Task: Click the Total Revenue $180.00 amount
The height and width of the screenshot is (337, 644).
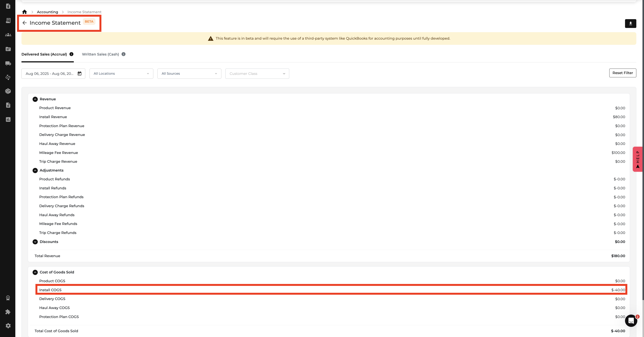Action: [618, 256]
